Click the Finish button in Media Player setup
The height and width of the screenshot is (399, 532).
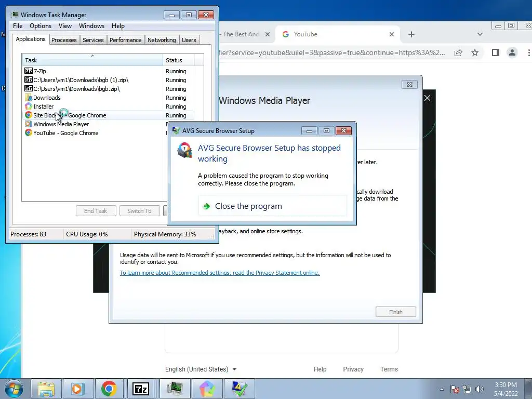[395, 312]
